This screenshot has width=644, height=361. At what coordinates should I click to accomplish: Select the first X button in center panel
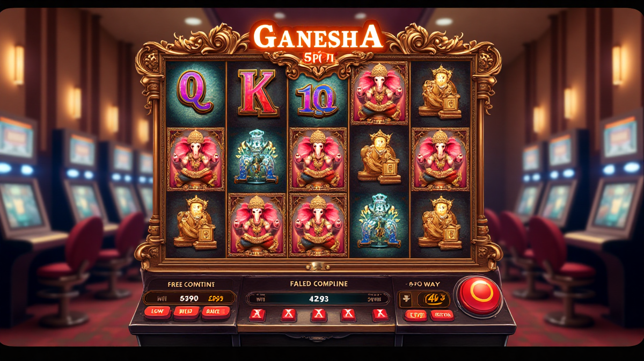(x=257, y=315)
